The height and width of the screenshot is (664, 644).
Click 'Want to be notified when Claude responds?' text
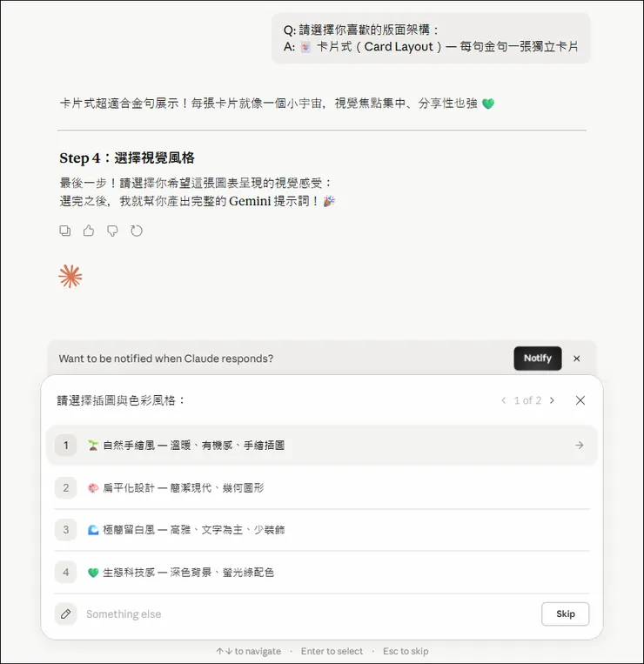click(166, 359)
